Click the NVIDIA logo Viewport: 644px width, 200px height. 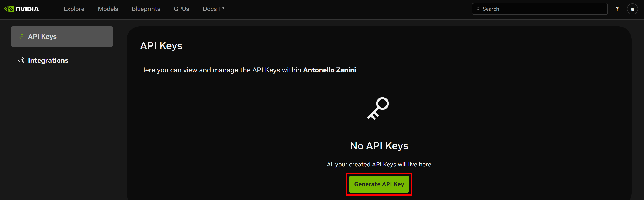click(x=22, y=9)
